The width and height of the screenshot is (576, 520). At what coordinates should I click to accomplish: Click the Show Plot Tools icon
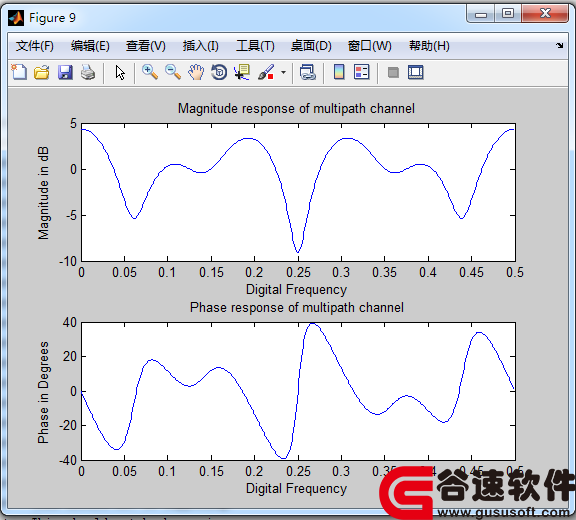point(416,72)
